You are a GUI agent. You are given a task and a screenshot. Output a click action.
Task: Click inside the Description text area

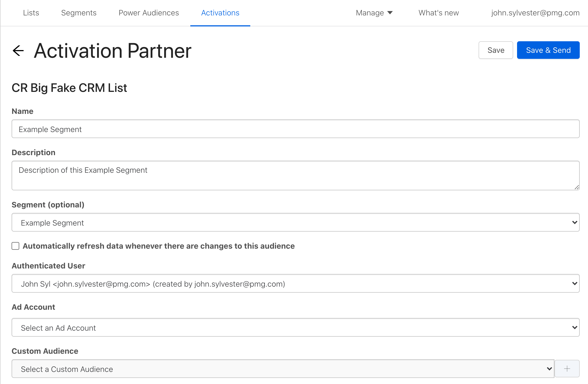(295, 175)
